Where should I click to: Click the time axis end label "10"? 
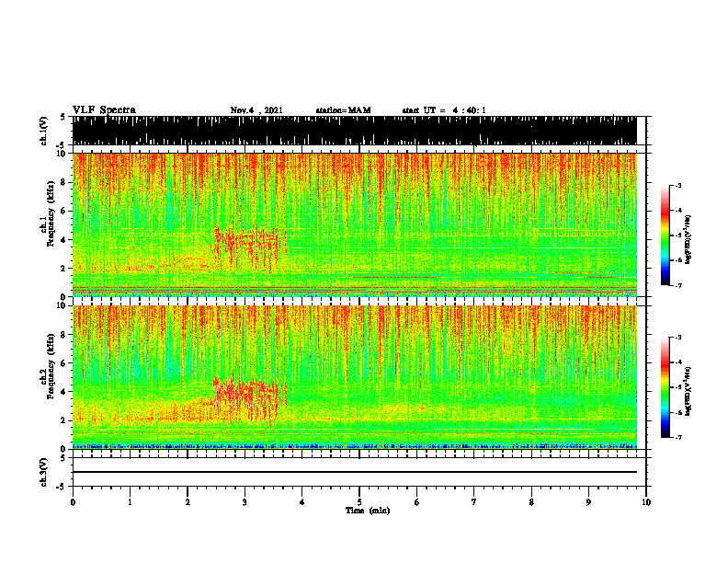pos(646,502)
